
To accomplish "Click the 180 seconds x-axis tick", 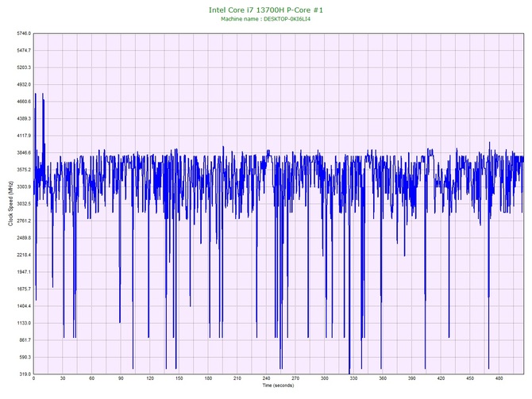I will tap(208, 378).
